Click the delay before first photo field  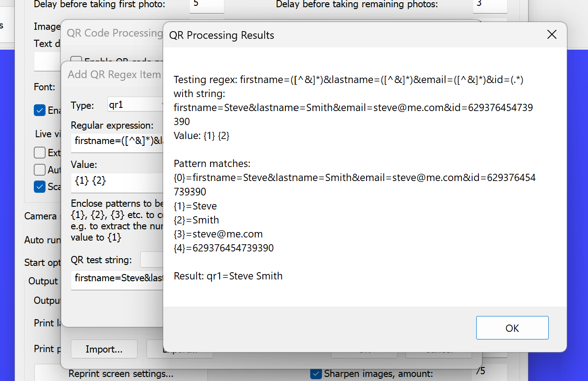pyautogui.click(x=206, y=5)
